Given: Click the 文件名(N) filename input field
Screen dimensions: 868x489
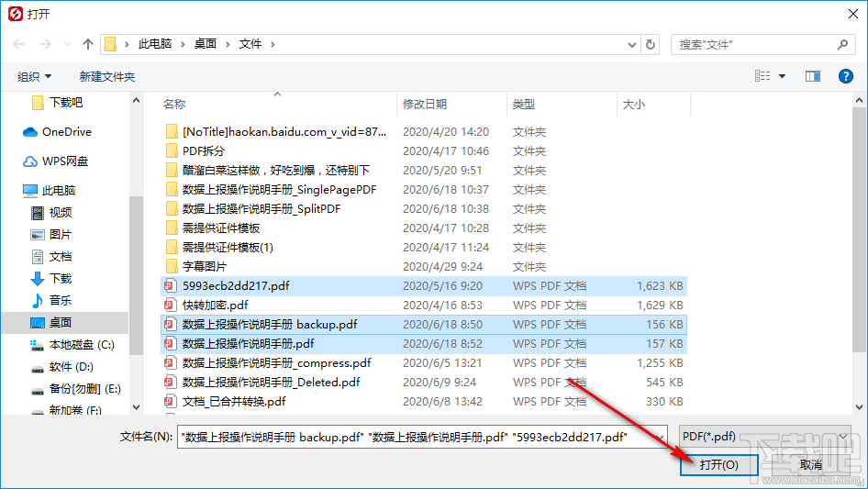Looking at the screenshot, I should click(422, 437).
